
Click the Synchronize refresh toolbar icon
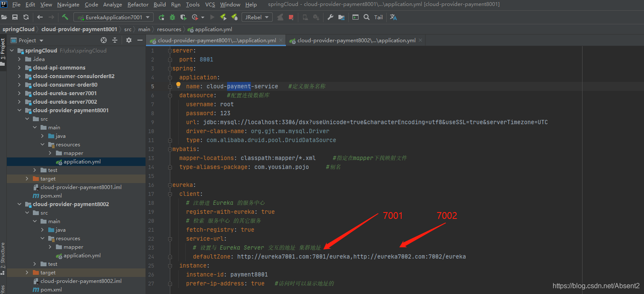coord(26,17)
